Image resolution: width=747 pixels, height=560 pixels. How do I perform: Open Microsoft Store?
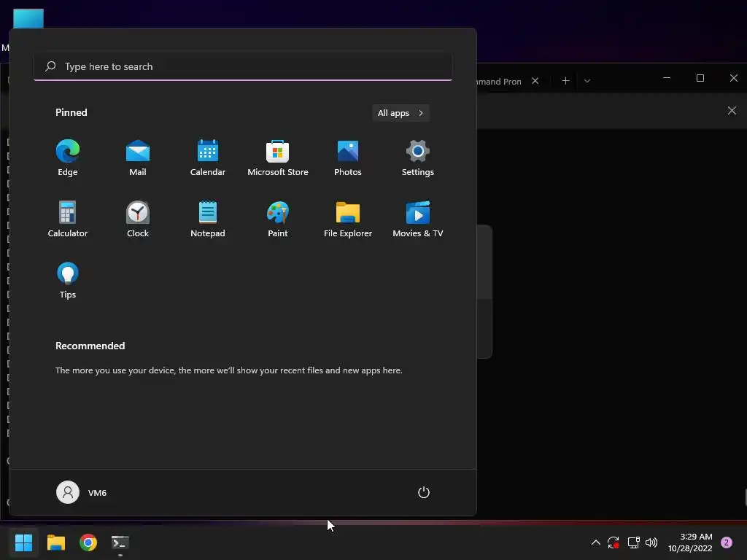point(278,158)
